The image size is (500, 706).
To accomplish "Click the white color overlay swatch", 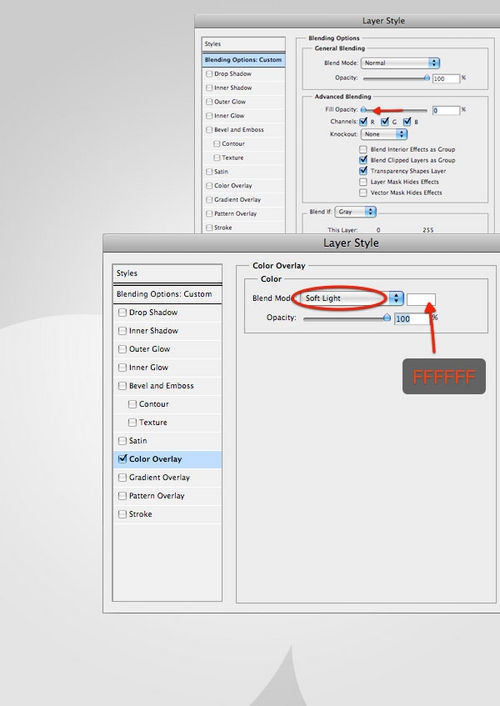I will 421,299.
